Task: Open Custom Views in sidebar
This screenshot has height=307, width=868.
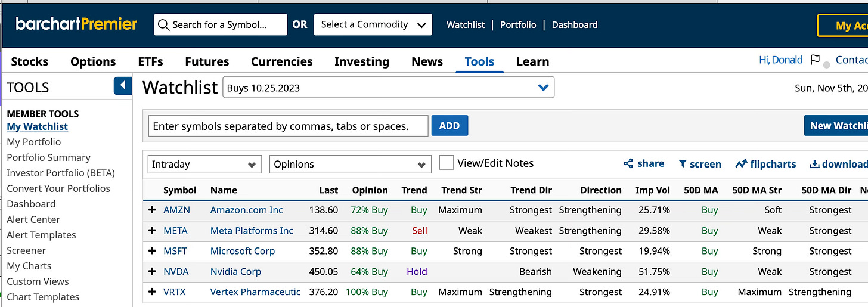Action: click(x=38, y=281)
